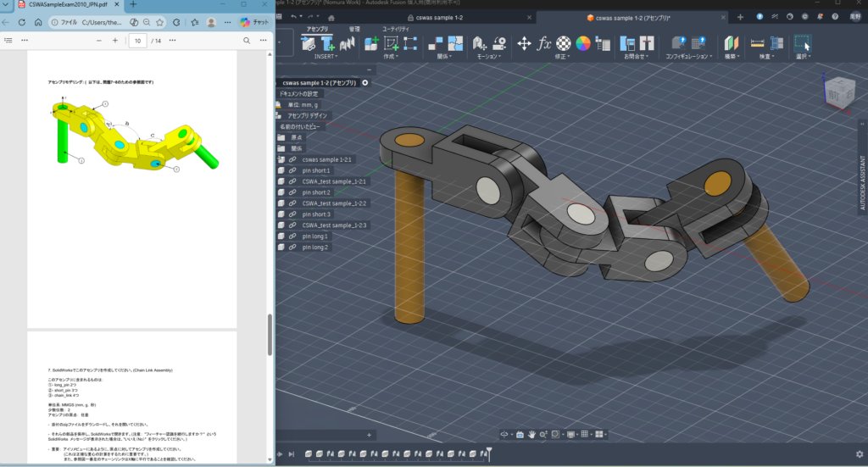Click the timeline settings gear icon

pos(859,453)
